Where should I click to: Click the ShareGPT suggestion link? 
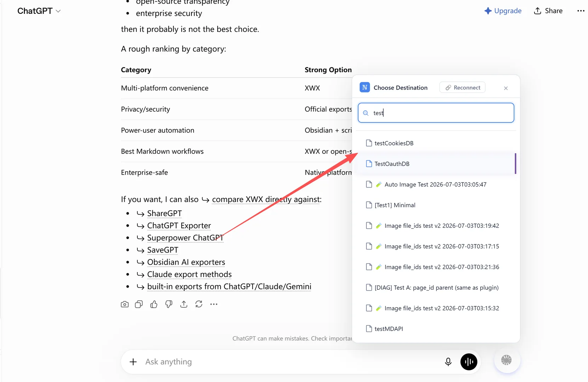point(164,213)
